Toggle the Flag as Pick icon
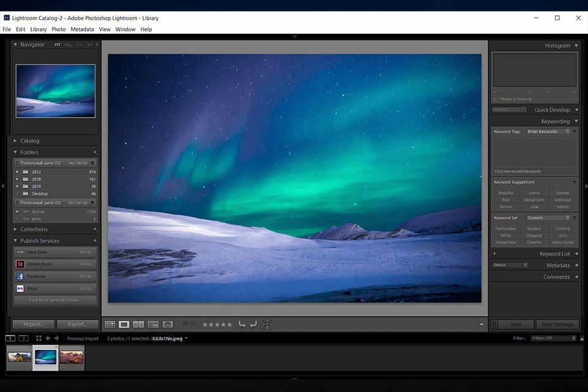 tap(185, 324)
